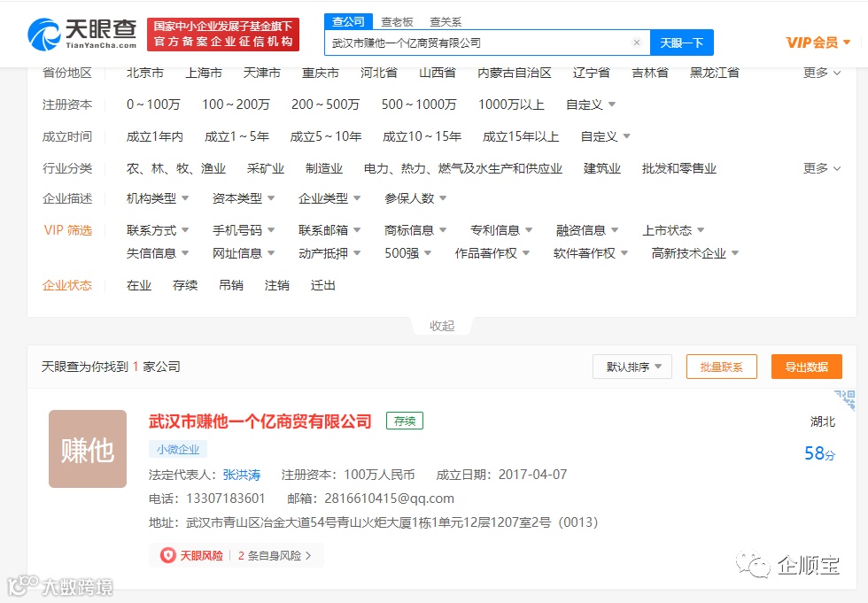The height and width of the screenshot is (603, 868).
Task: Open the 上市状态 filter dropdown
Action: pos(673,230)
